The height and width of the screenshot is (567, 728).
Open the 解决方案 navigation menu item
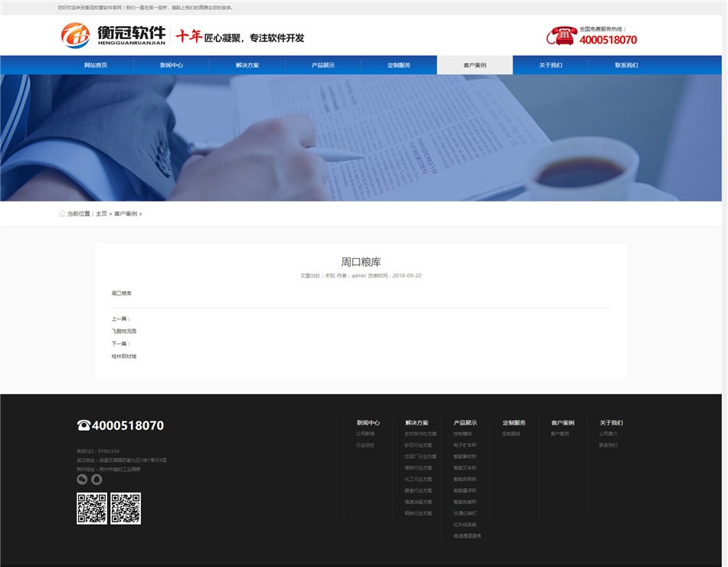[247, 65]
